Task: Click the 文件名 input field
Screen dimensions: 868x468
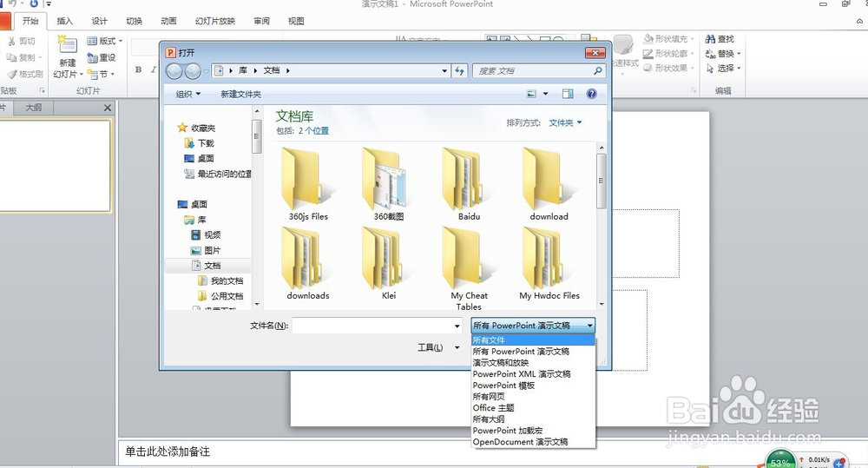Action: (372, 326)
